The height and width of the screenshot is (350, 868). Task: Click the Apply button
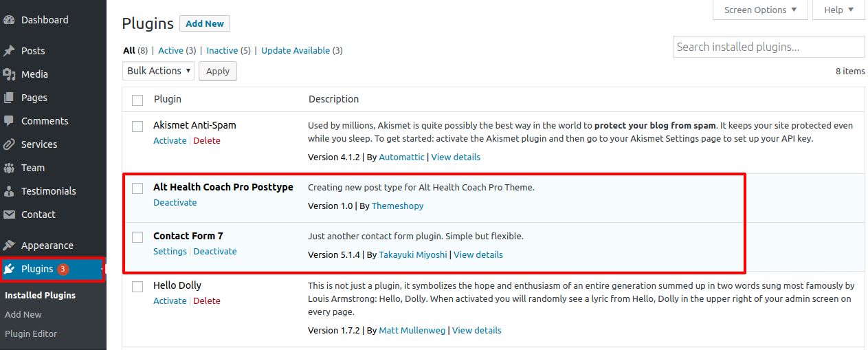[218, 71]
